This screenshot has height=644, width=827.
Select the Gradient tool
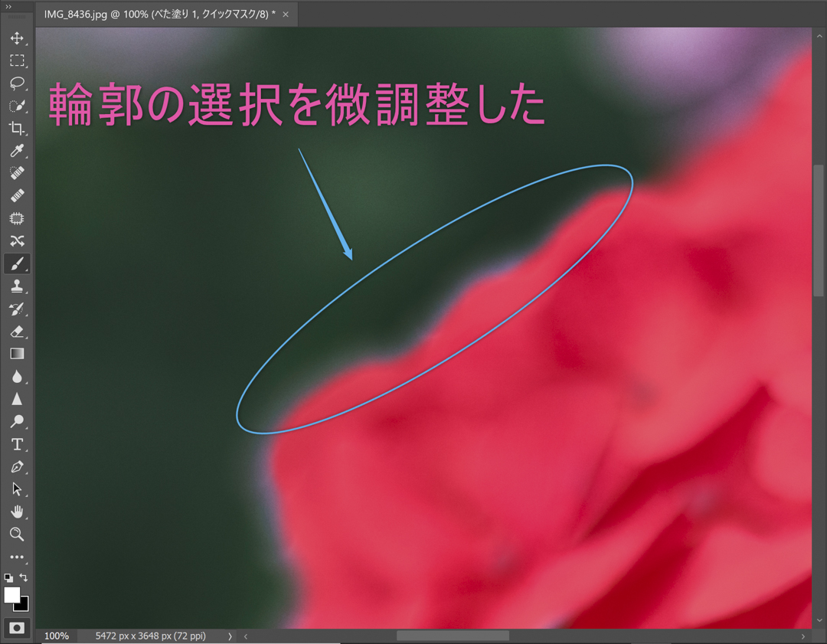(x=17, y=354)
